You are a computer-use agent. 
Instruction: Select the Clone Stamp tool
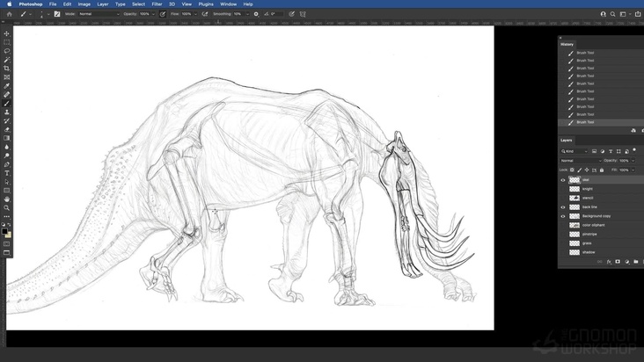(x=6, y=112)
